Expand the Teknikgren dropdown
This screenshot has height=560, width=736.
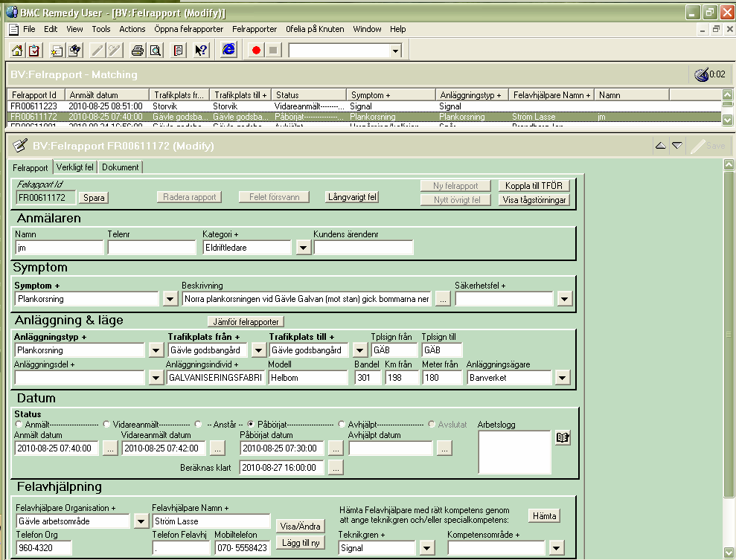pyautogui.click(x=426, y=548)
